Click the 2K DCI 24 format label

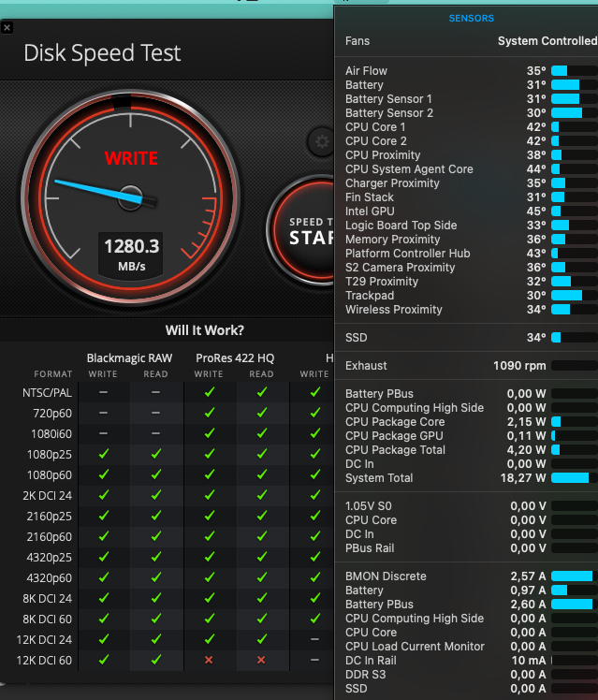tap(47, 496)
